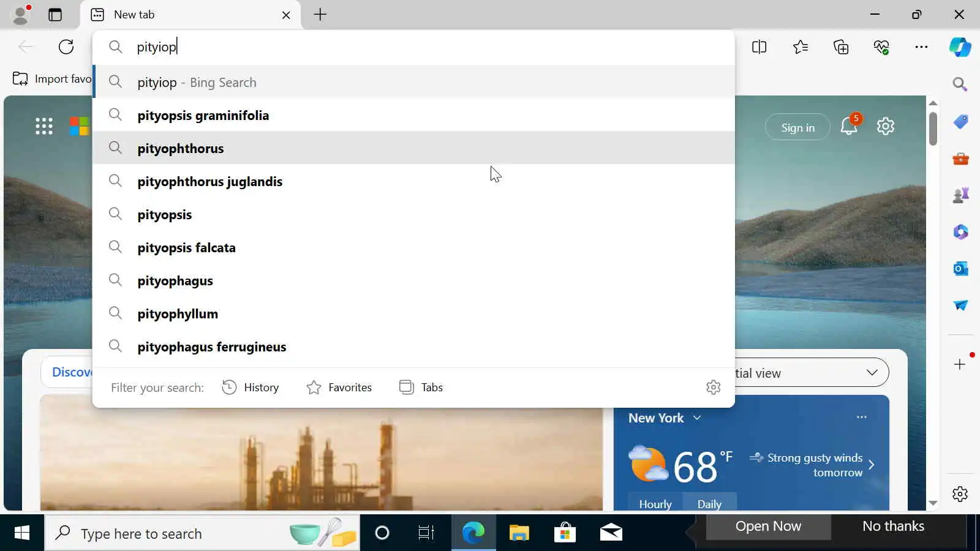Open Microsoft Store from taskbar
This screenshot has height=551, width=980.
pyautogui.click(x=565, y=533)
